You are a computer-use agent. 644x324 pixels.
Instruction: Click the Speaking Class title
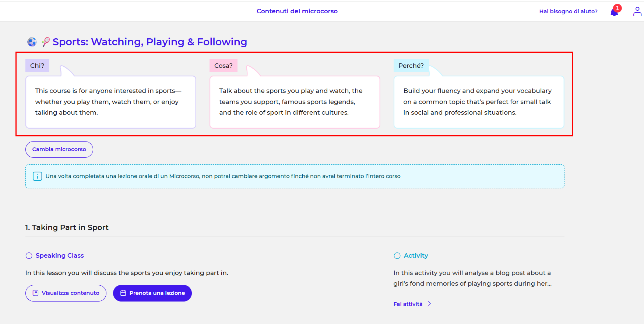(60, 255)
